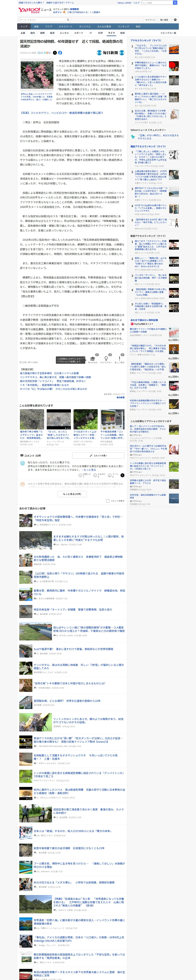The width and height of the screenshot is (196, 980).
Task: Open the 雑誌アクセスランキング(ライブ) heading
Action: (148, 147)
